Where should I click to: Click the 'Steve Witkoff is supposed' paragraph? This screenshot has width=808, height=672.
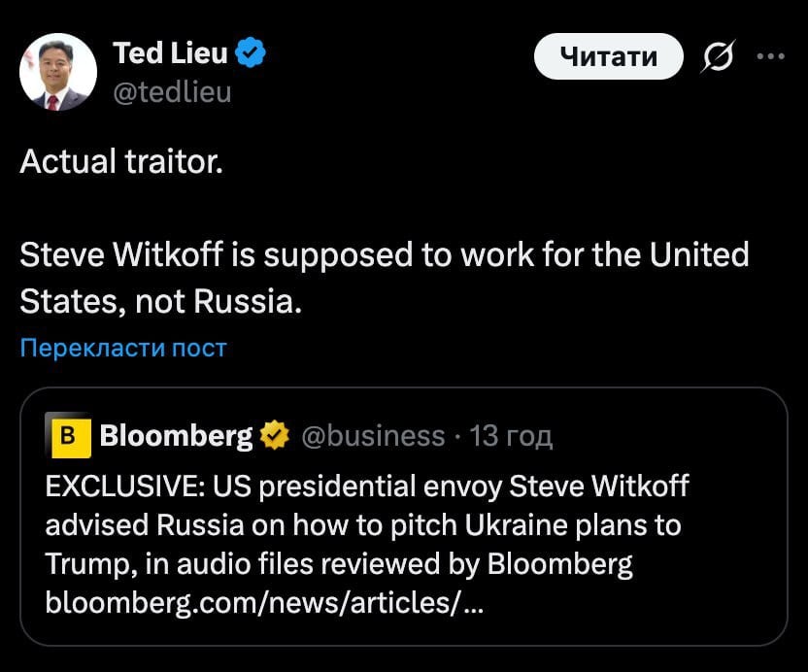[x=385, y=255]
